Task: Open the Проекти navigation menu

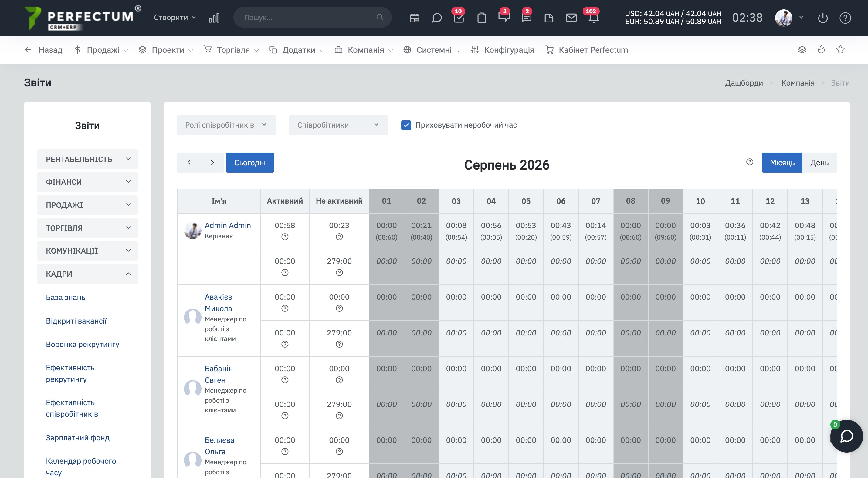Action: point(166,50)
